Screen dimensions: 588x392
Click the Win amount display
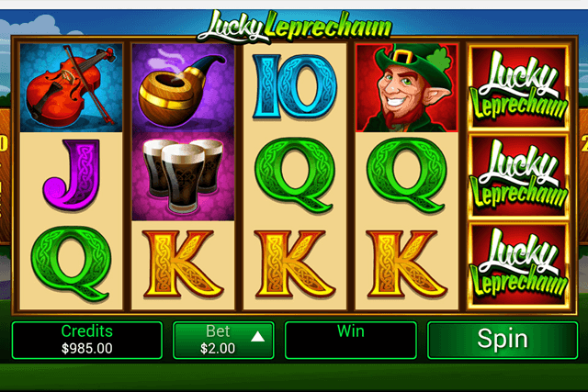[x=351, y=340]
